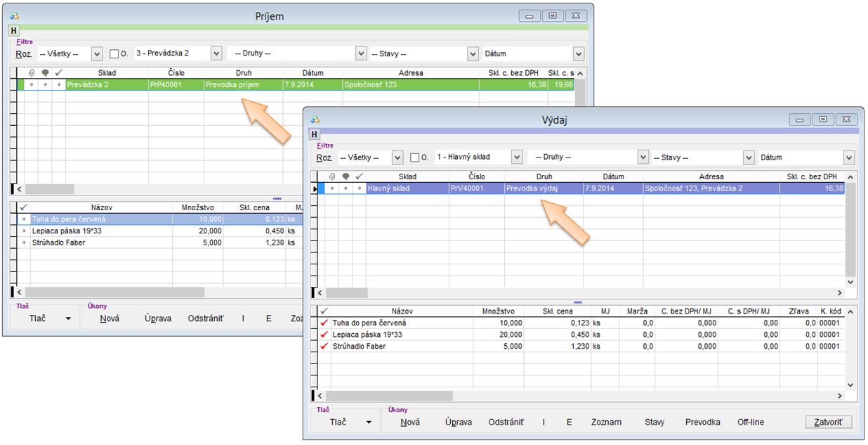Click the Prevodka action in the Výdaj toolbar
The image size is (868, 445).
(702, 423)
